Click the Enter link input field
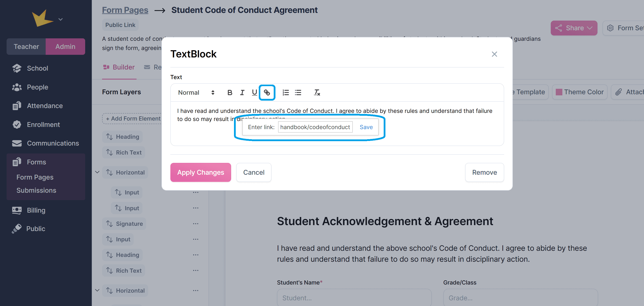 [315, 127]
